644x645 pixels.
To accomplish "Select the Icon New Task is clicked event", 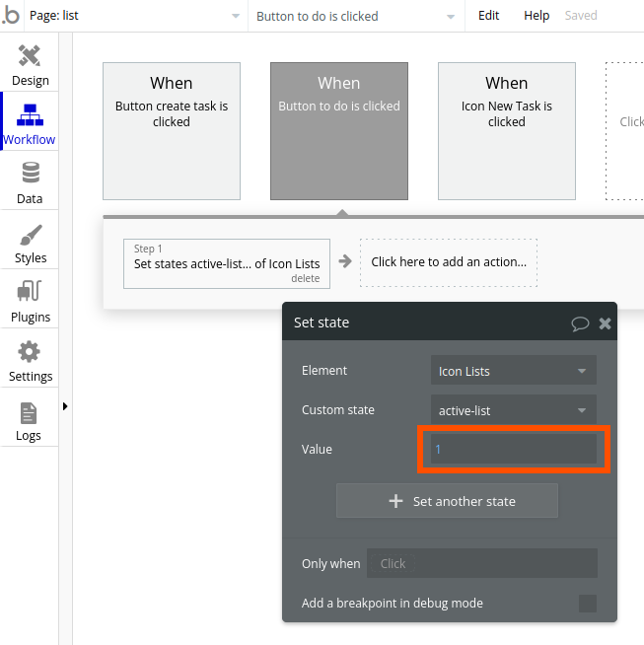I will pos(507,131).
